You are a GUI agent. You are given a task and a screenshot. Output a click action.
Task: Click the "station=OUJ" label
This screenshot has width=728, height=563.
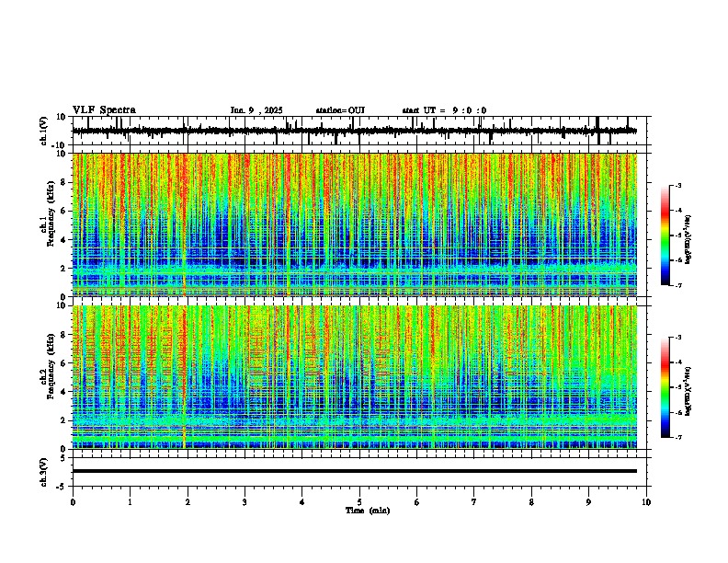click(x=340, y=110)
